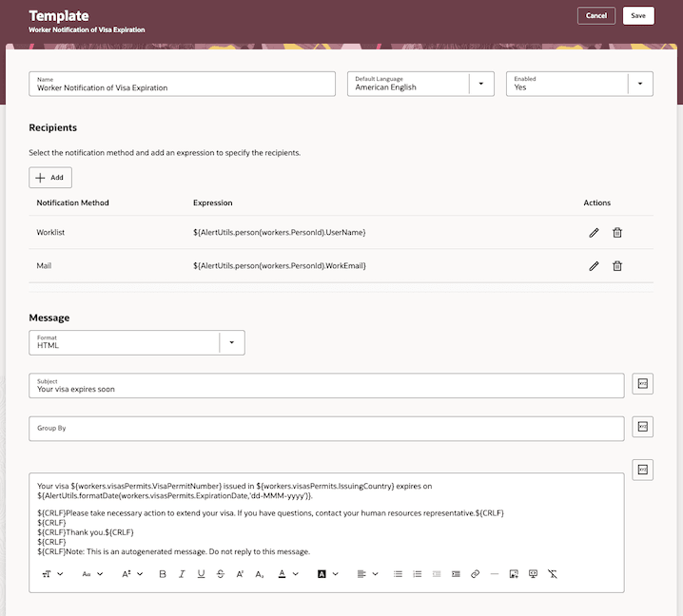Click the Notification Method column header
Image resolution: width=683 pixels, height=616 pixels.
coord(72,202)
